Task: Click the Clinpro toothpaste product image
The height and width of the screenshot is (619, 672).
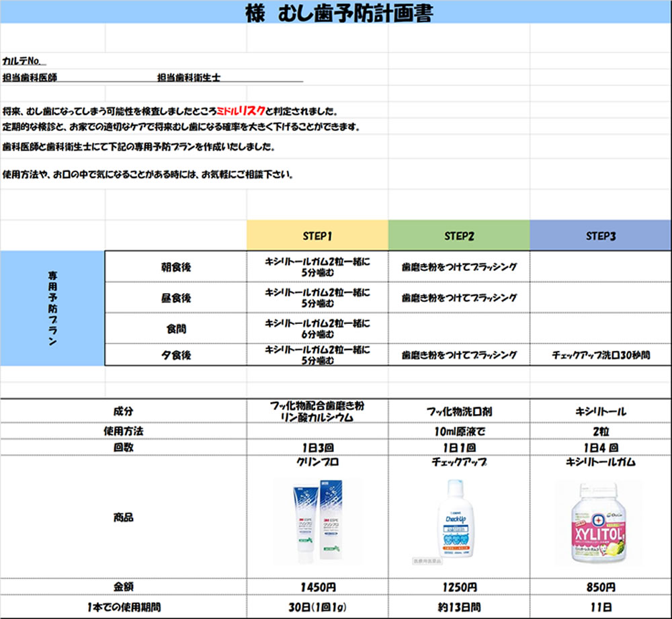Action: coord(318,521)
